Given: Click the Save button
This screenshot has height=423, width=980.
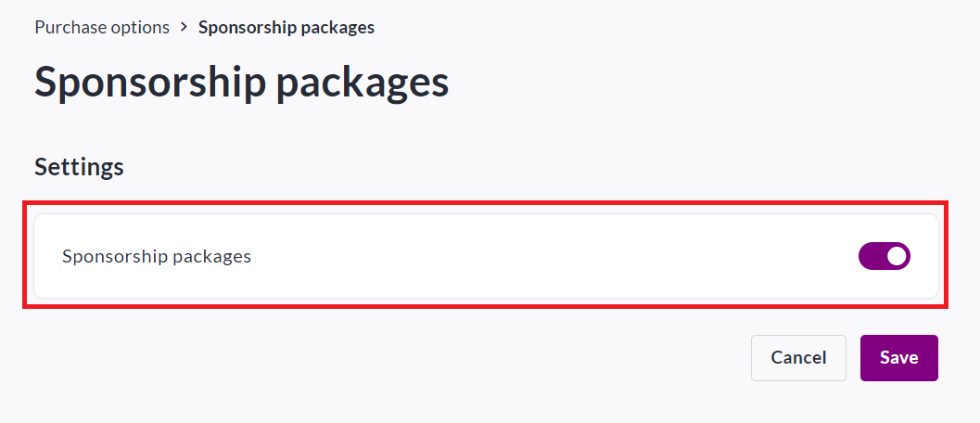Looking at the screenshot, I should [898, 358].
